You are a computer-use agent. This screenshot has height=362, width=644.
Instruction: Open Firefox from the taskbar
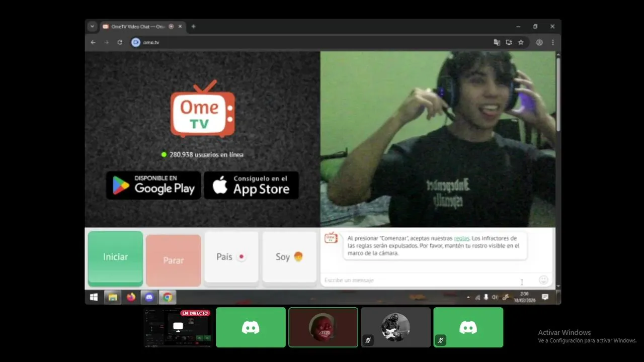click(x=131, y=297)
